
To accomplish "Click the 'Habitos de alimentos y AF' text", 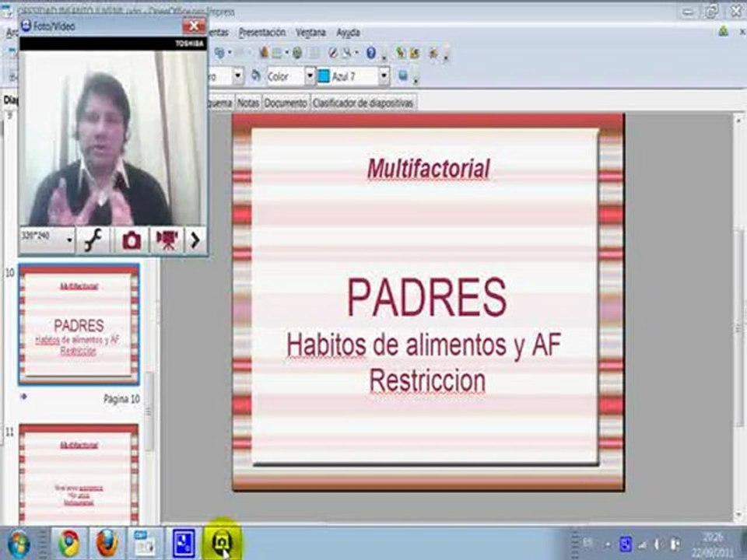I will (423, 345).
